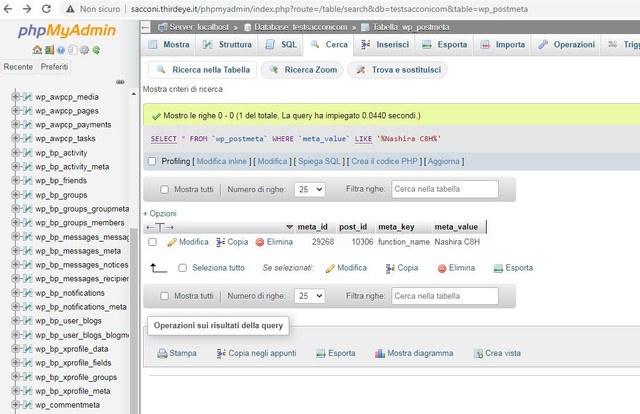
Task: Click the Crea vista icon
Action: pyautogui.click(x=478, y=353)
